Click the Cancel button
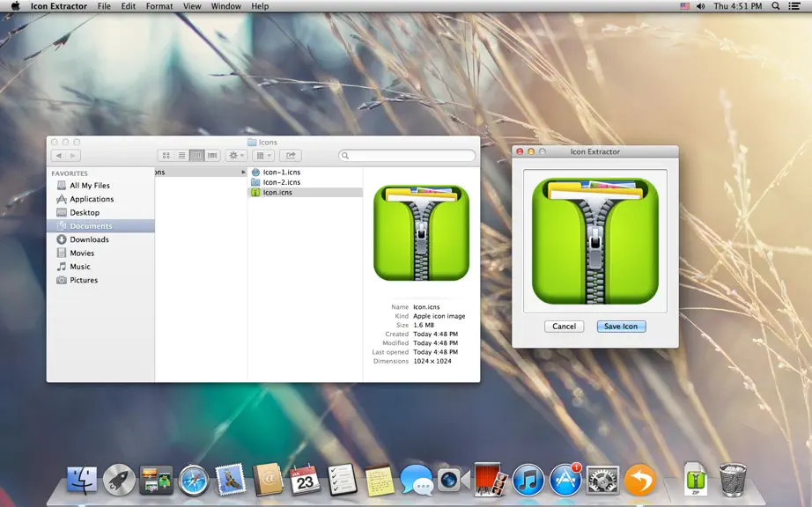The height and width of the screenshot is (507, 812). tap(564, 327)
